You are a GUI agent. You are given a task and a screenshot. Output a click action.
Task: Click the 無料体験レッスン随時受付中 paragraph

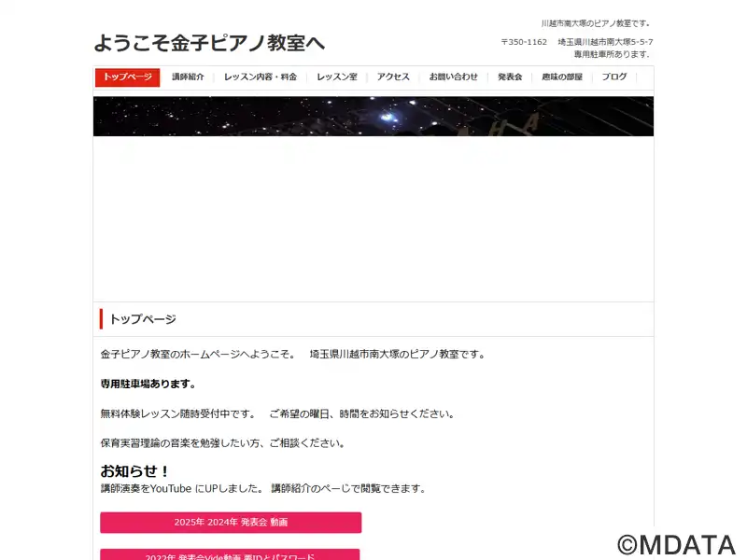click(x=276, y=413)
